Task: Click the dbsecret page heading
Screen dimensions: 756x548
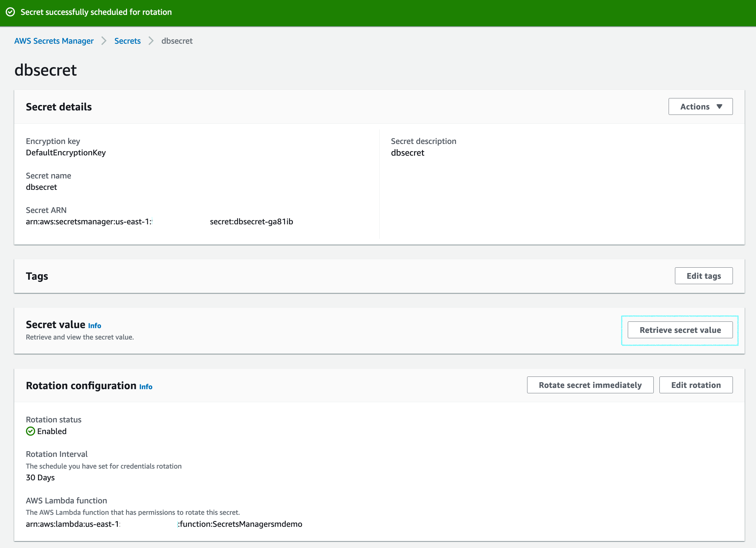Action: [46, 70]
